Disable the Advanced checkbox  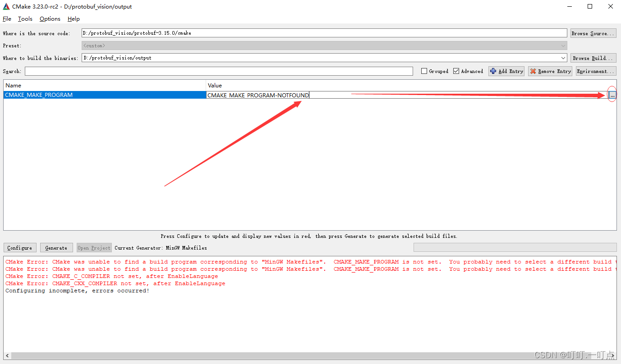[456, 71]
